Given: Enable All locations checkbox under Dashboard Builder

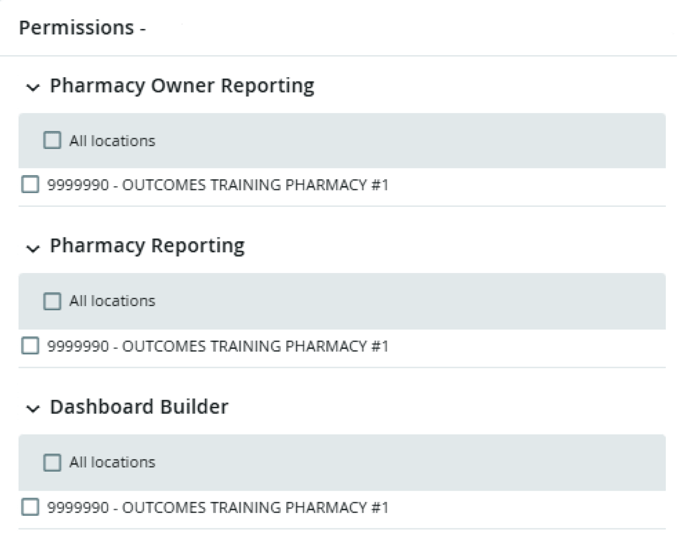Looking at the screenshot, I should [x=52, y=462].
